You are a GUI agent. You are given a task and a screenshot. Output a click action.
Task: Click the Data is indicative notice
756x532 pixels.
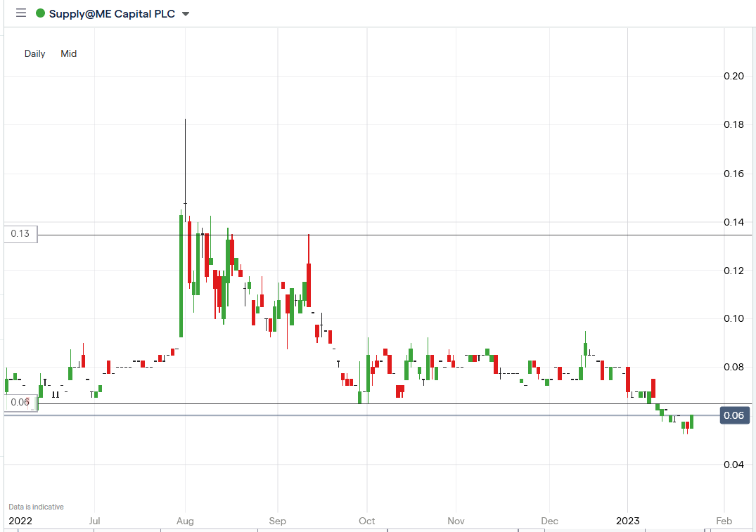pyautogui.click(x=36, y=507)
